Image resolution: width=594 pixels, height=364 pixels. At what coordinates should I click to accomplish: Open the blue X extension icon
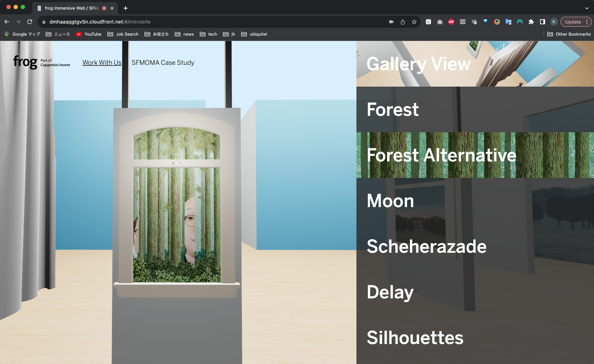428,22
